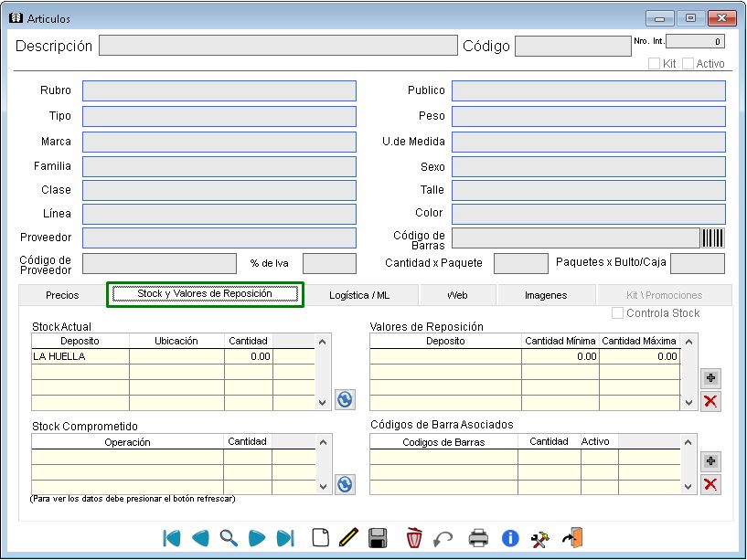Go to the first record

172,538
